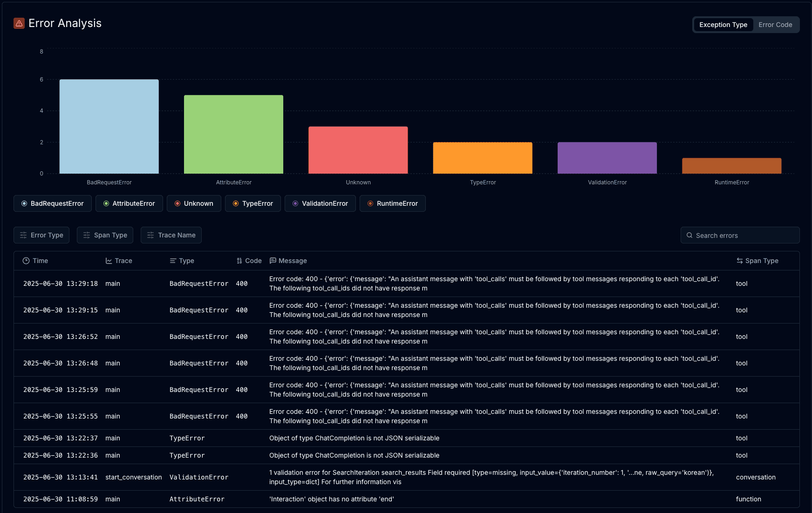The width and height of the screenshot is (812, 513).
Task: Click the Code column header icon
Action: coord(239,261)
